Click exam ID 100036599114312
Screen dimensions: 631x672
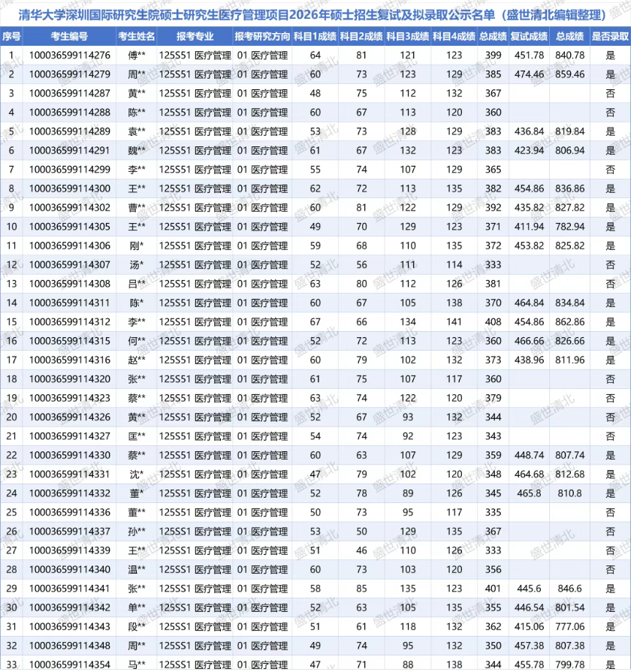point(70,321)
